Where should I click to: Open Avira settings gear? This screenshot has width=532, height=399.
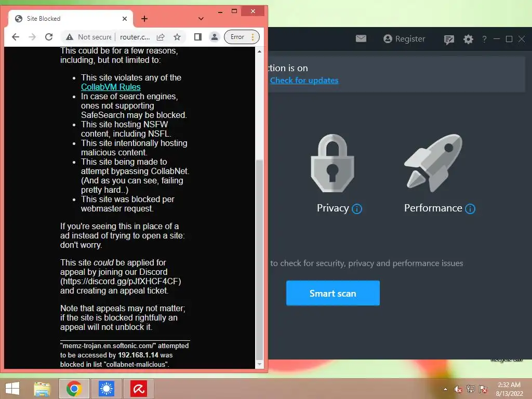(x=468, y=39)
